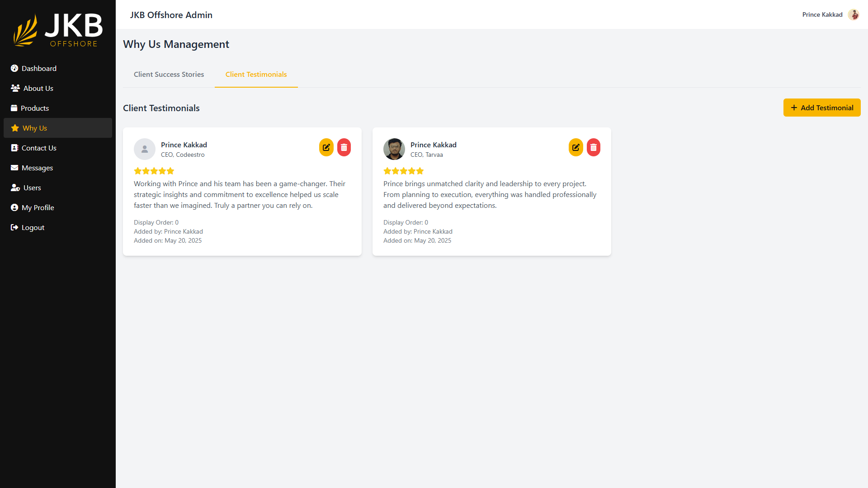This screenshot has height=488, width=868.
Task: Select the Client Testimonials tab
Action: (x=256, y=75)
